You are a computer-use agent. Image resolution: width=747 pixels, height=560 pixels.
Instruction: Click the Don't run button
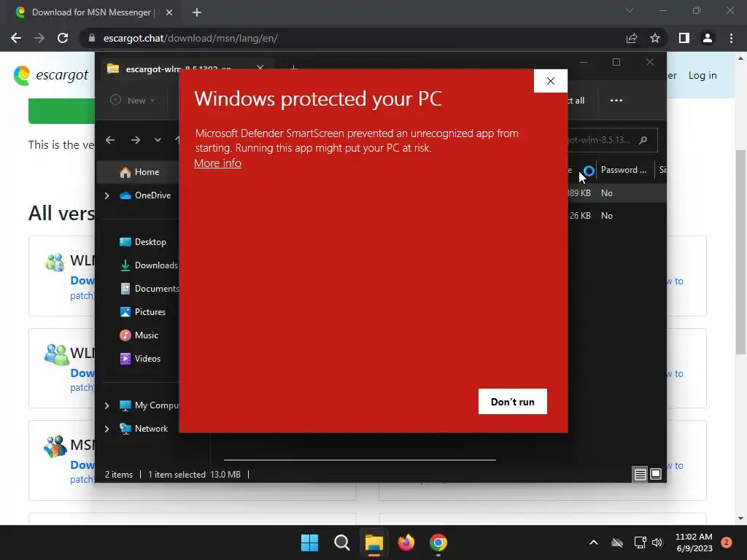click(513, 402)
